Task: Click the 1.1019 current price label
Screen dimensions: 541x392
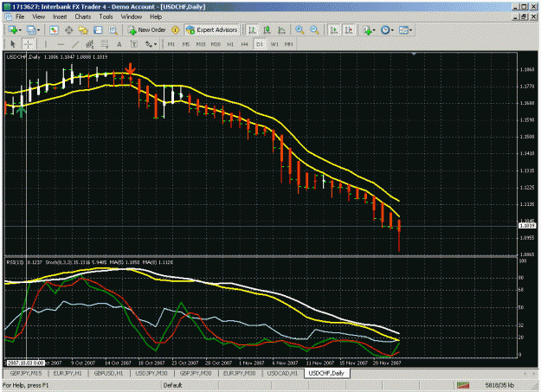Action: click(x=527, y=226)
